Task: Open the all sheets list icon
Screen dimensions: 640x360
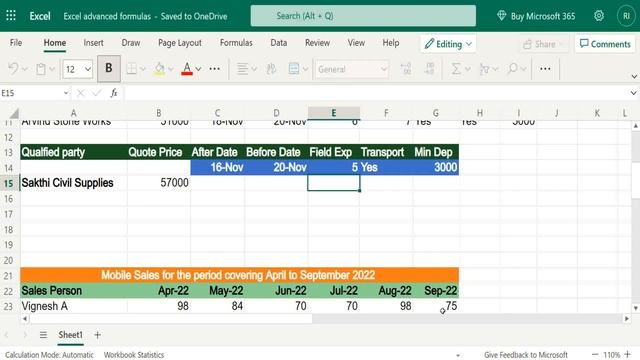Action: (43, 335)
